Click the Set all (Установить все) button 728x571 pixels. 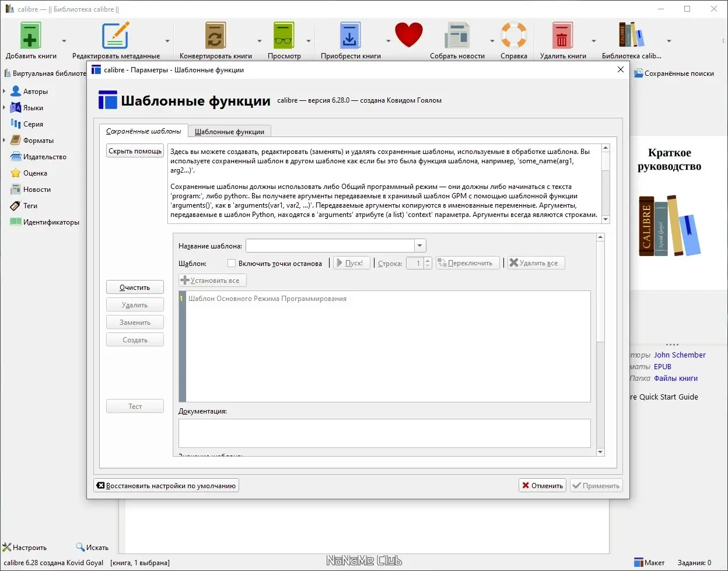(x=212, y=281)
